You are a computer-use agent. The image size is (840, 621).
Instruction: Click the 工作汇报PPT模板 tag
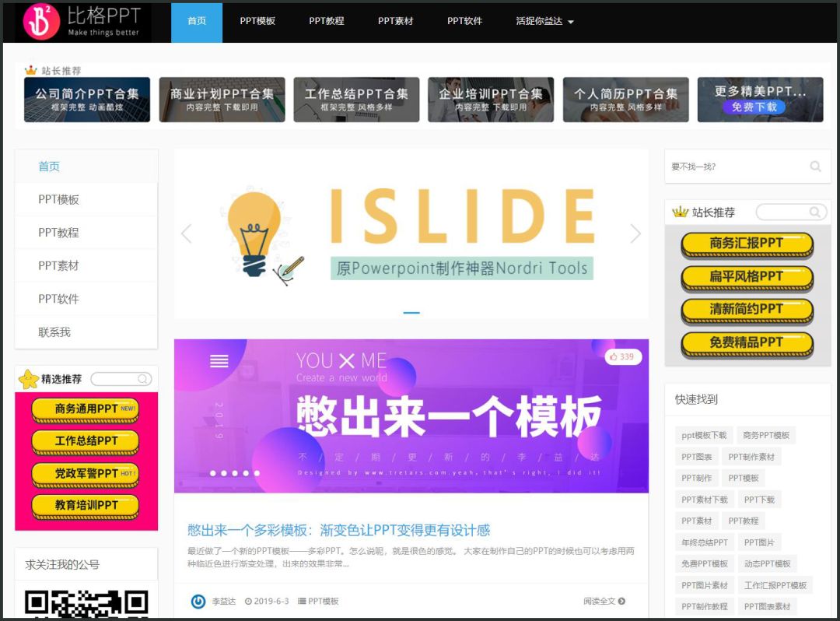[775, 585]
